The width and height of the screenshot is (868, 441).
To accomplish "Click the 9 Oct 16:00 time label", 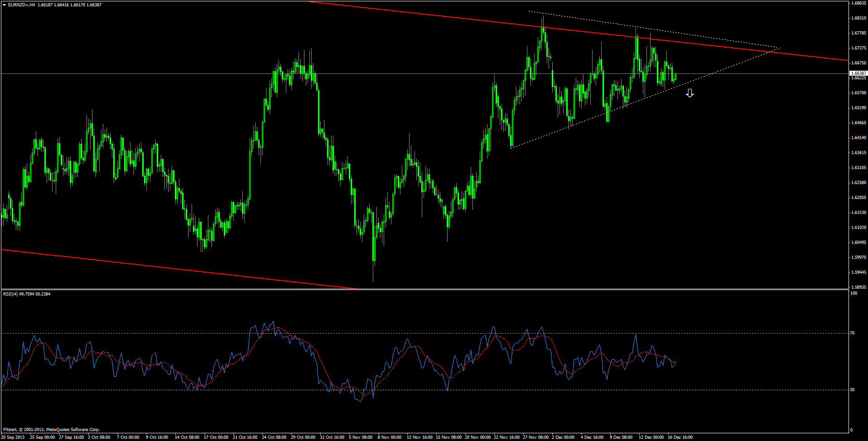I will pyautogui.click(x=157, y=437).
